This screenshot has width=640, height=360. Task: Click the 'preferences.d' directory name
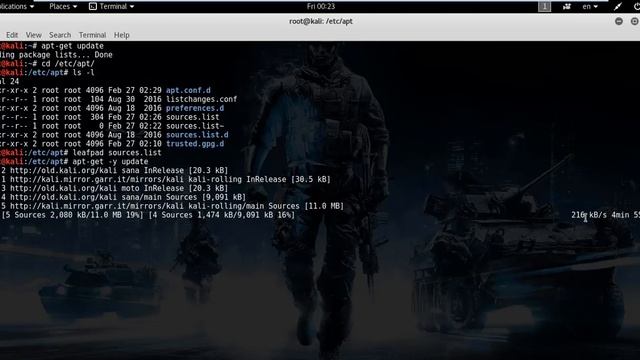(195, 109)
